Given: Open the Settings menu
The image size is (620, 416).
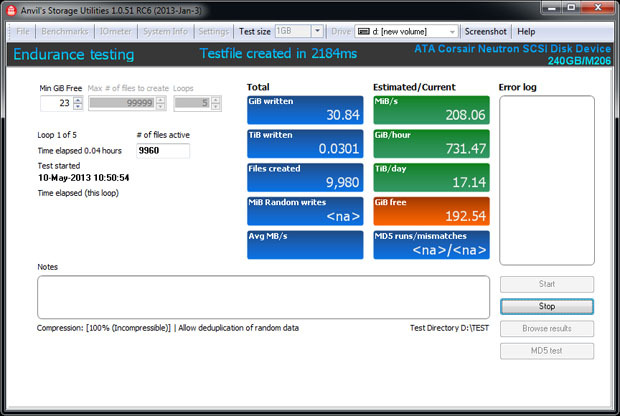Looking at the screenshot, I should click(214, 31).
